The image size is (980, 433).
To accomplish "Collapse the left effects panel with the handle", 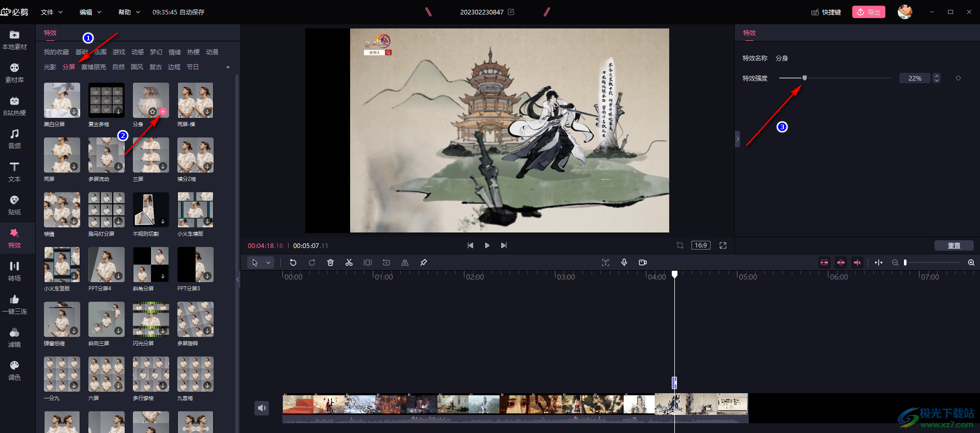I will click(x=238, y=279).
